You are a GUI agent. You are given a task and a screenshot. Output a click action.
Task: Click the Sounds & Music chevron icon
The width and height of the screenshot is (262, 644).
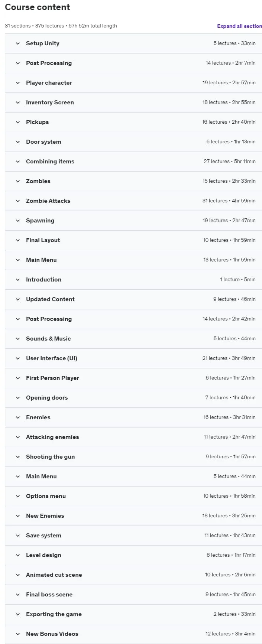(17, 339)
